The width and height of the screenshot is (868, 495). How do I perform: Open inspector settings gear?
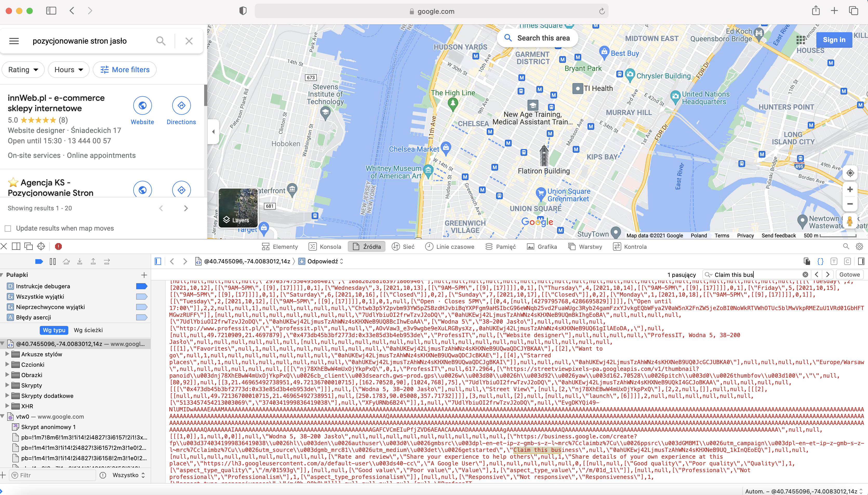(x=859, y=246)
